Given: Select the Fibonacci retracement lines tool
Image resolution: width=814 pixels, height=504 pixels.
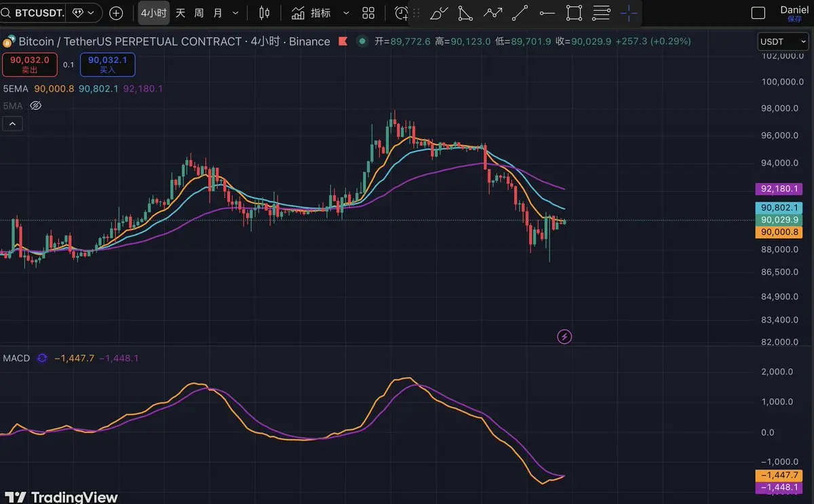Looking at the screenshot, I should (x=601, y=12).
